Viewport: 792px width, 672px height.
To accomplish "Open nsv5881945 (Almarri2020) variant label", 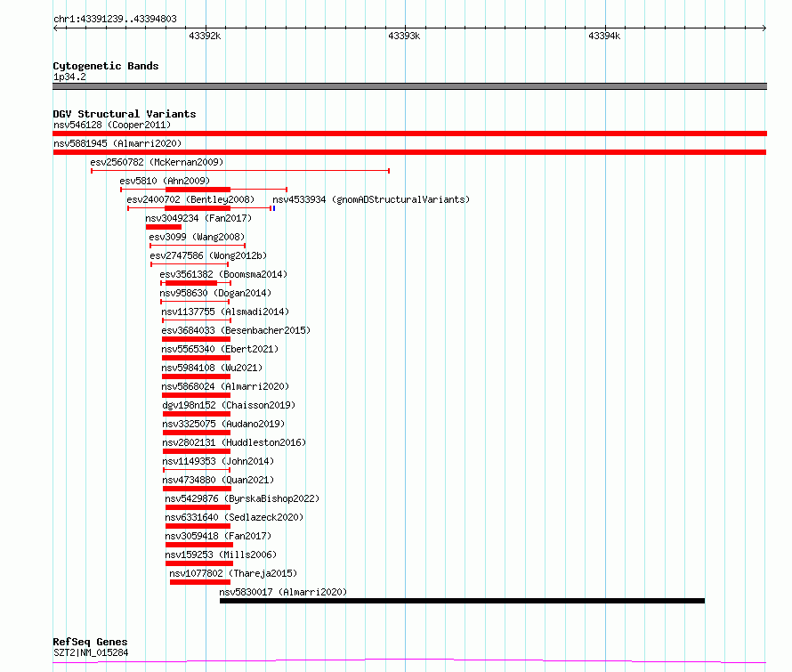I will 117,143.
